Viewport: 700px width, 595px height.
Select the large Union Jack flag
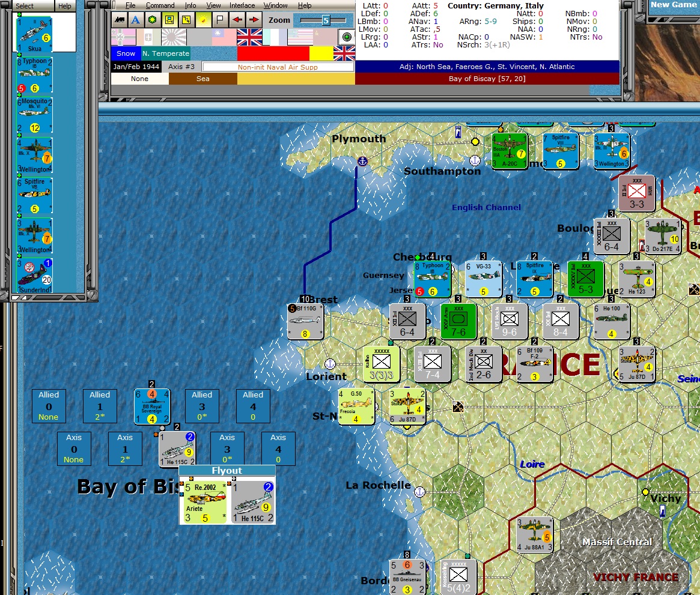(249, 37)
